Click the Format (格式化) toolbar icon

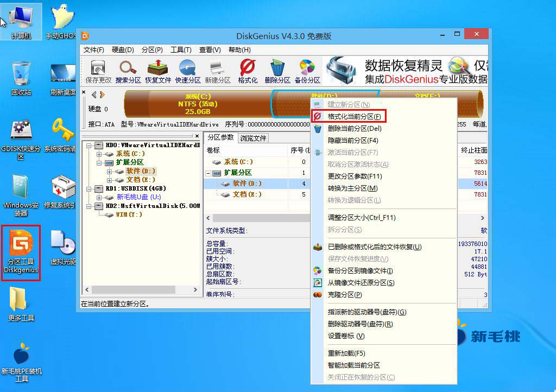point(248,72)
